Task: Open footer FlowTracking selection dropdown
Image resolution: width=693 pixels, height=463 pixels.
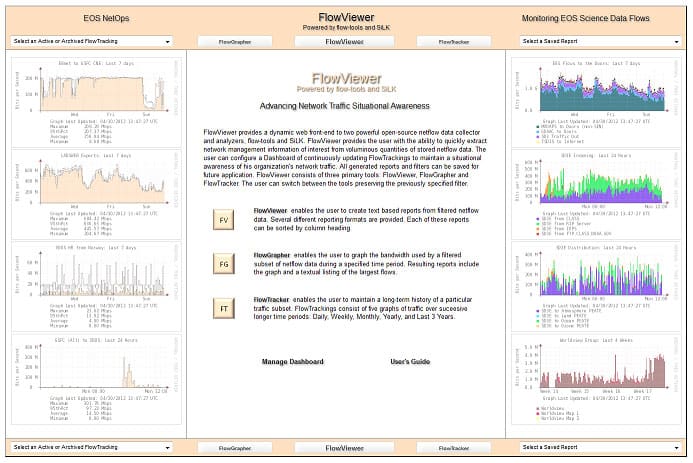Action: tap(91, 447)
